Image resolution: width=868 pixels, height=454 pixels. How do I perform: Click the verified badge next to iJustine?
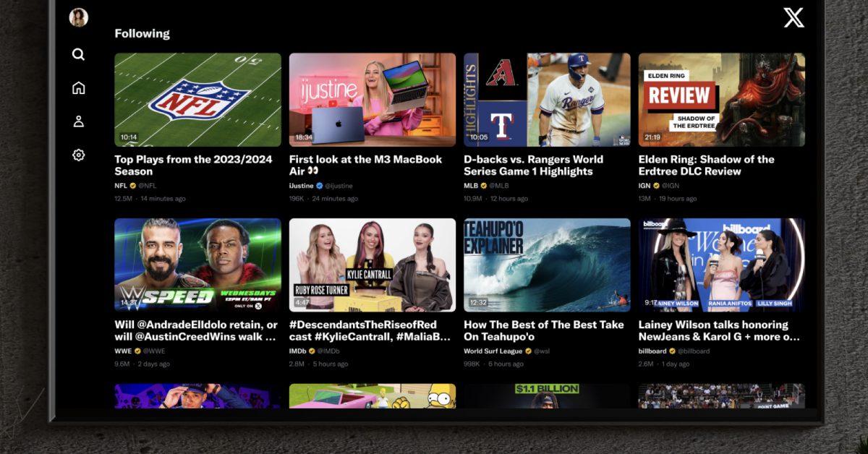pyautogui.click(x=320, y=186)
